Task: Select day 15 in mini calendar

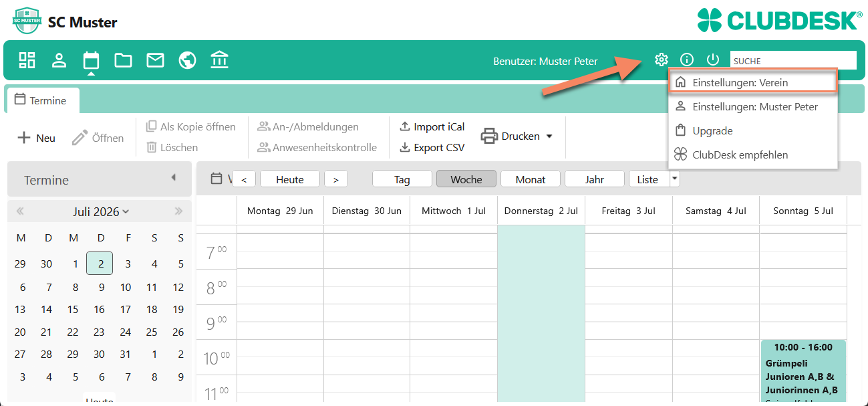Action: pos(73,309)
